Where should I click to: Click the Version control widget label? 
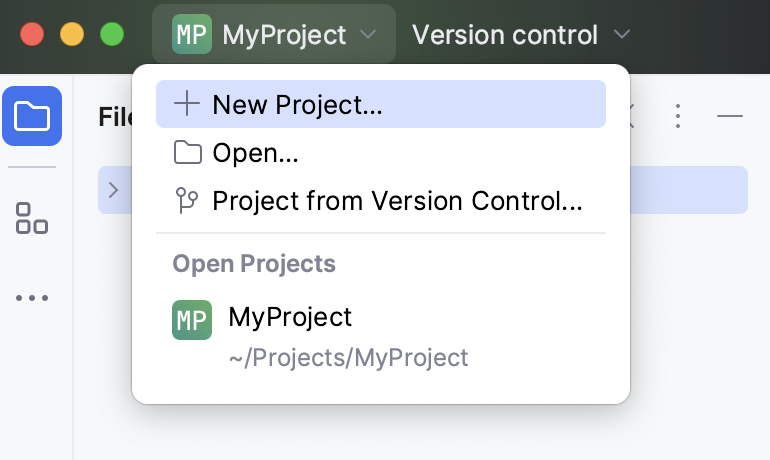pyautogui.click(x=505, y=35)
